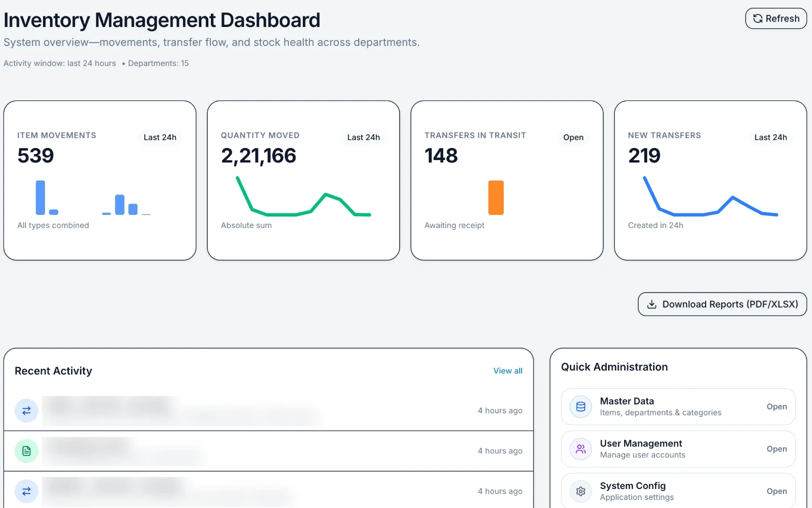Click the New Transfers value 219
Viewport: 812px width, 508px height.
644,155
